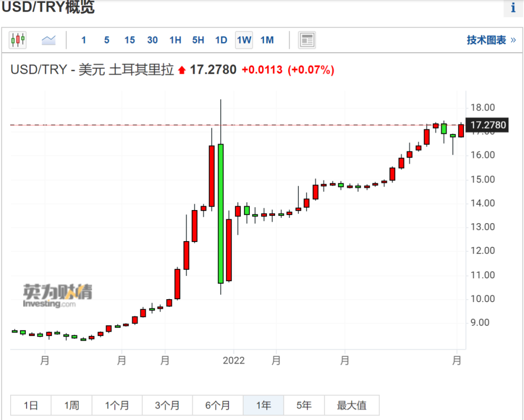Select the 1H interval
The height and width of the screenshot is (420, 524).
(175, 40)
